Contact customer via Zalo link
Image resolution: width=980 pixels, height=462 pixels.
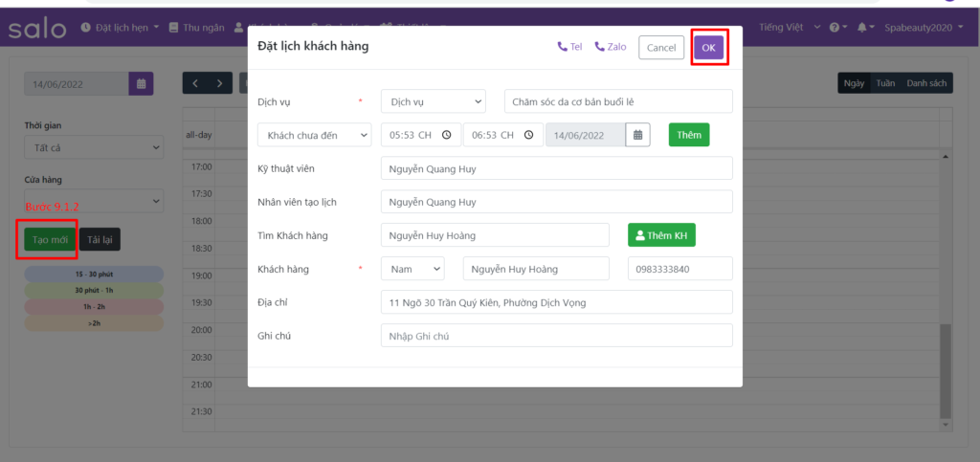(x=610, y=47)
